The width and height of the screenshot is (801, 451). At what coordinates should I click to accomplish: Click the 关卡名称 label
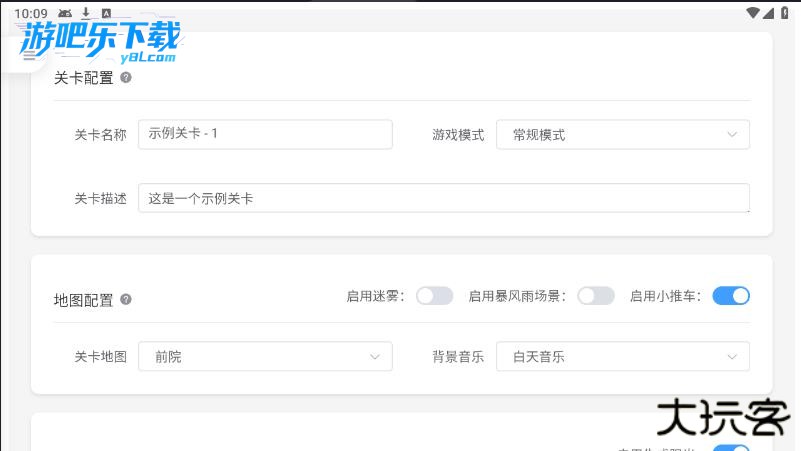pyautogui.click(x=100, y=135)
